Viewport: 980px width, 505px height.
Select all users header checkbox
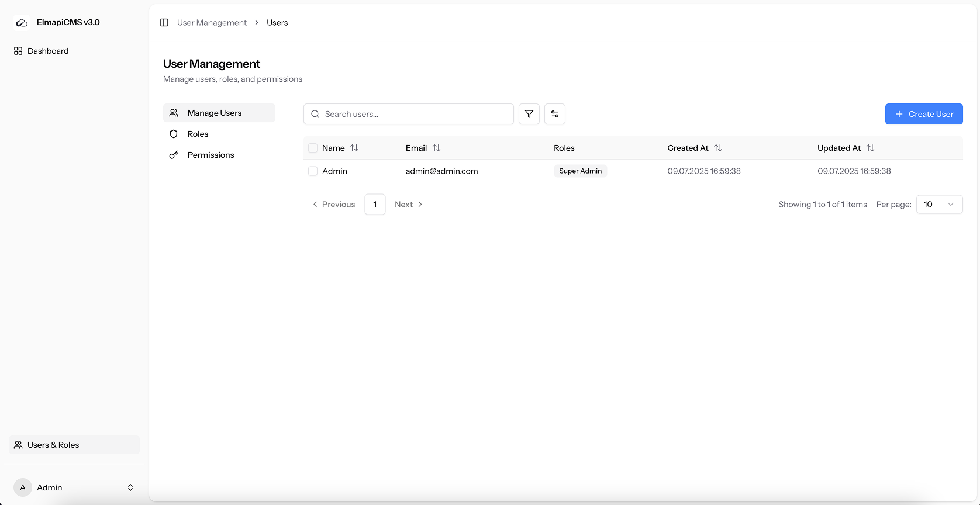pyautogui.click(x=313, y=148)
